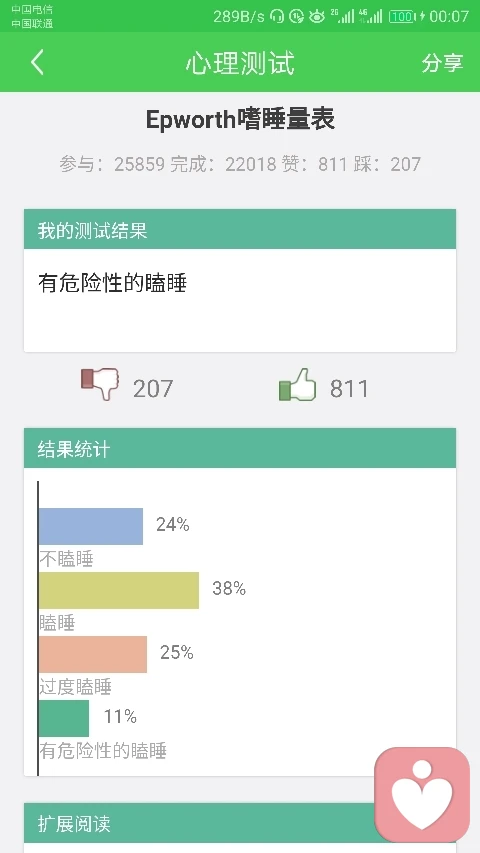Tap the back arrow icon
The width and height of the screenshot is (480, 853).
(x=37, y=62)
